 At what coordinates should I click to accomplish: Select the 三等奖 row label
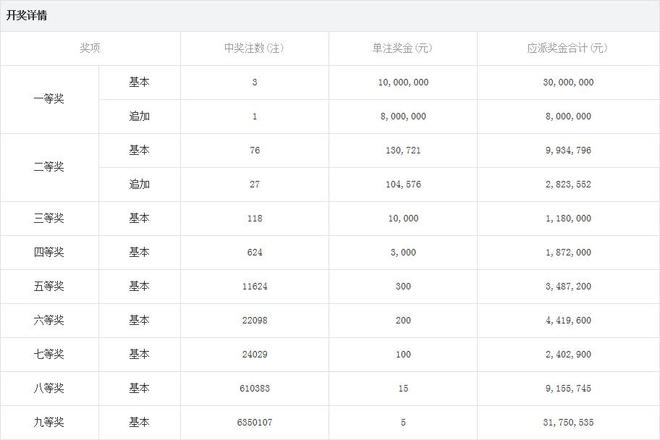pos(49,218)
